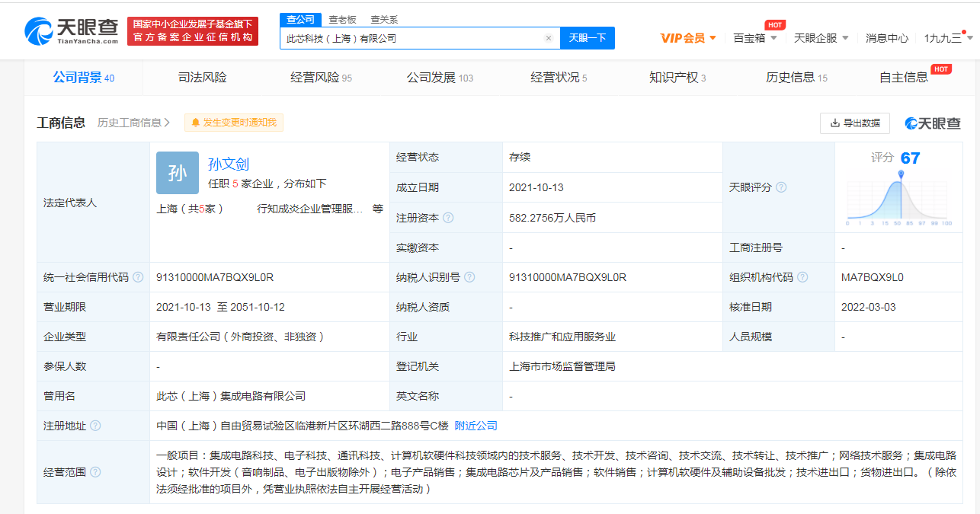Click the 科技推广和应用服务业 industry value
The image size is (980, 514).
coord(562,337)
